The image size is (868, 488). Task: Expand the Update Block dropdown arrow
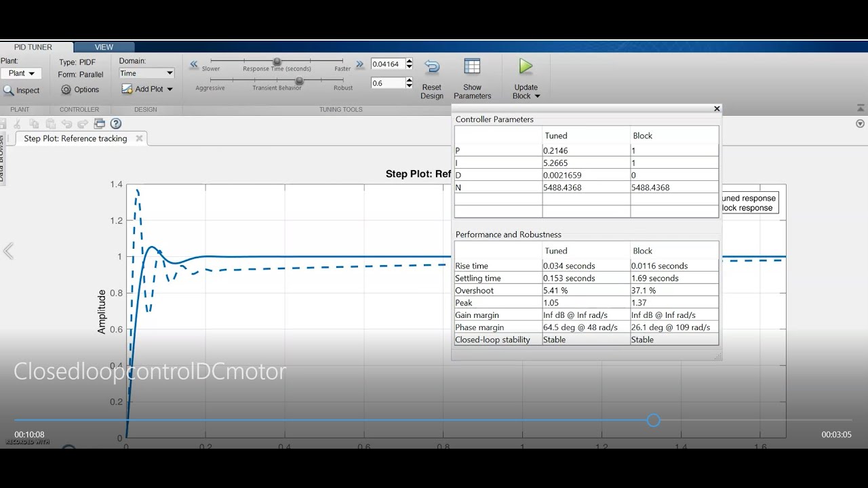tap(538, 96)
